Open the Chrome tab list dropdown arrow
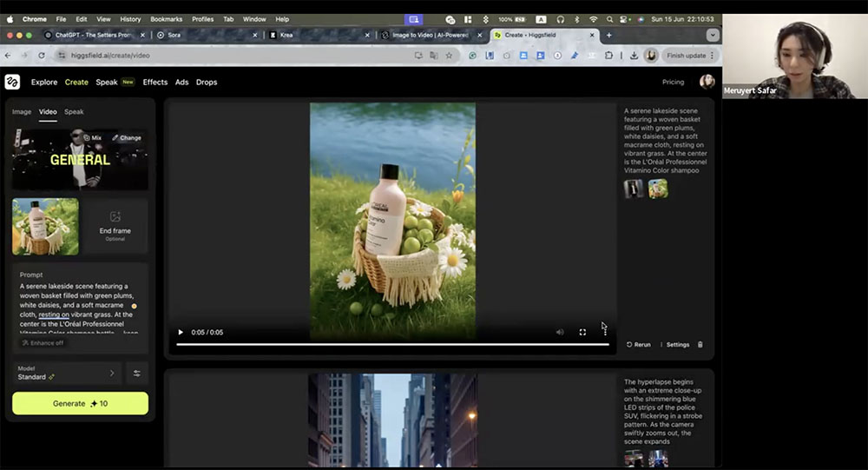The image size is (868, 470). [x=713, y=35]
